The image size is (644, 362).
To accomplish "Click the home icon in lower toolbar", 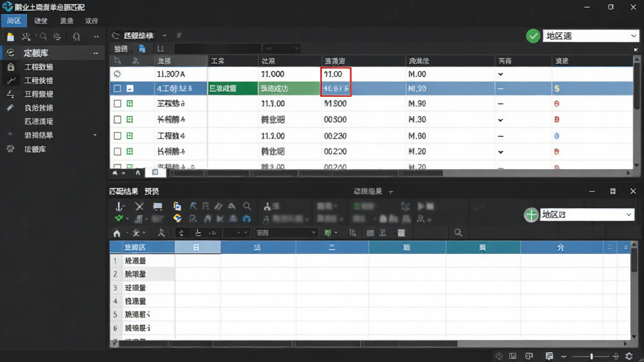I will (116, 233).
